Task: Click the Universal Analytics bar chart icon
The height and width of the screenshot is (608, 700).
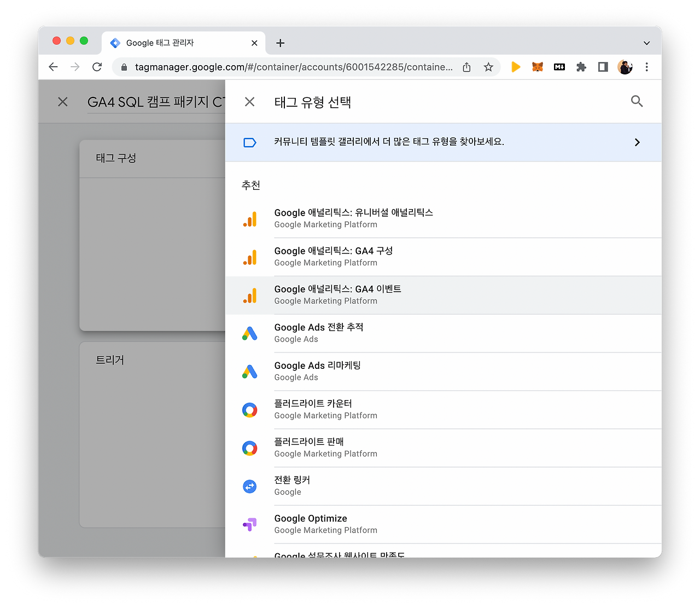Action: click(x=250, y=219)
